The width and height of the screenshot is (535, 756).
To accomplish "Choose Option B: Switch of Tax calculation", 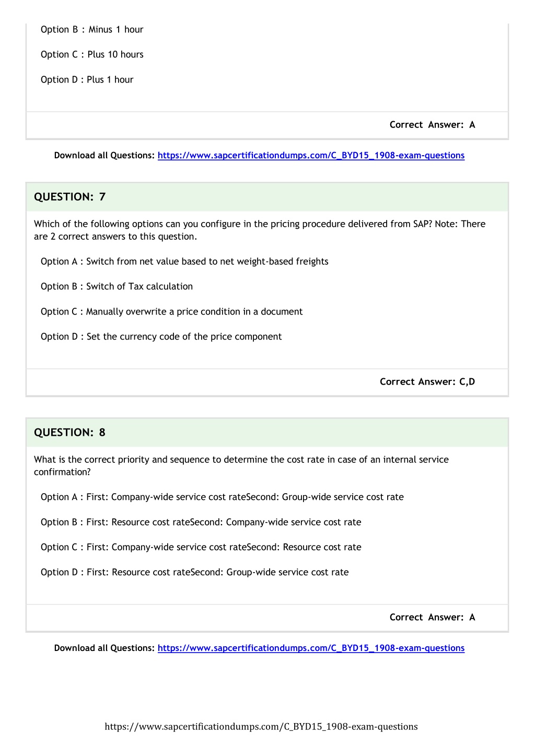I will coord(117,286).
